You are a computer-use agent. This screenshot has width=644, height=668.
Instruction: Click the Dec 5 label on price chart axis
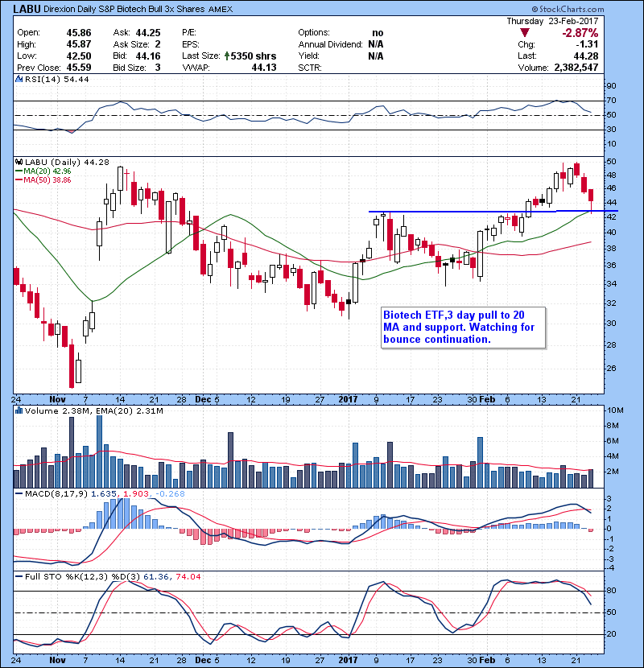(x=207, y=399)
